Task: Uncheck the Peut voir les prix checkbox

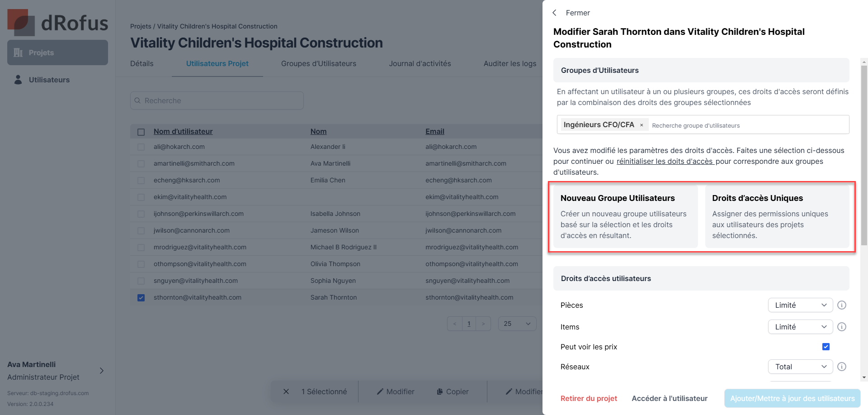Action: click(826, 347)
